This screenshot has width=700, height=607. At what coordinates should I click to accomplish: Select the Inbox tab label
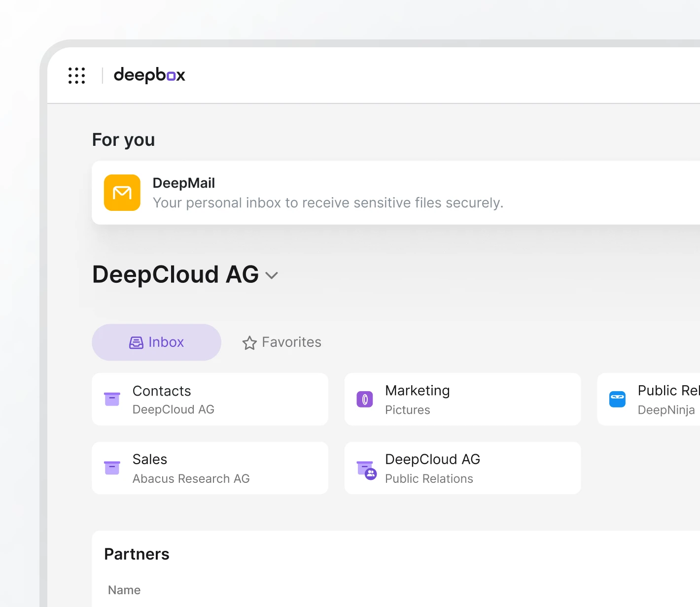pyautogui.click(x=166, y=342)
